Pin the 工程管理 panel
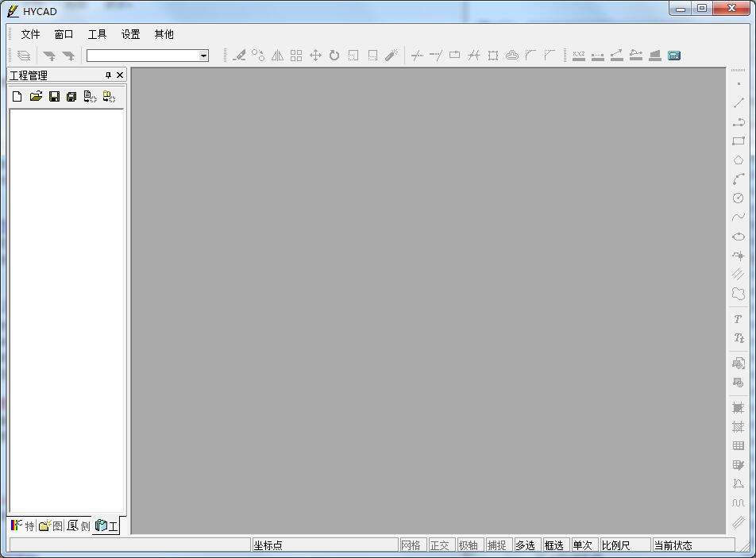 [x=109, y=75]
